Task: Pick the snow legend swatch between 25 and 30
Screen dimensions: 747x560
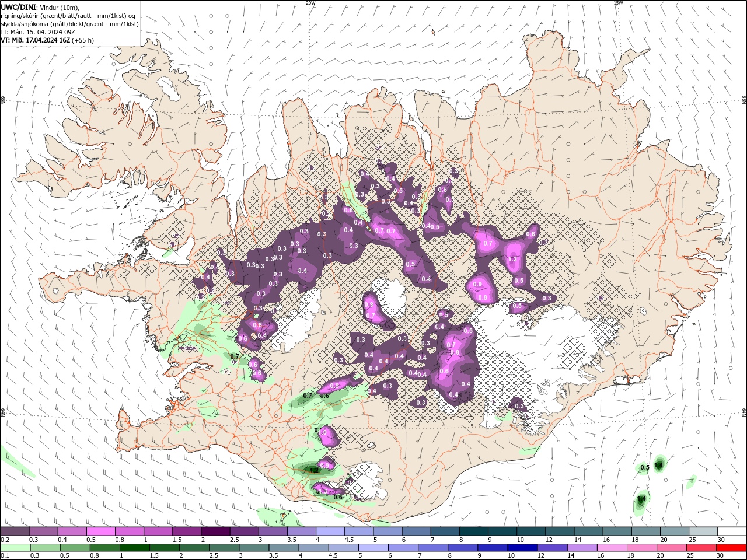Action: 704,531
